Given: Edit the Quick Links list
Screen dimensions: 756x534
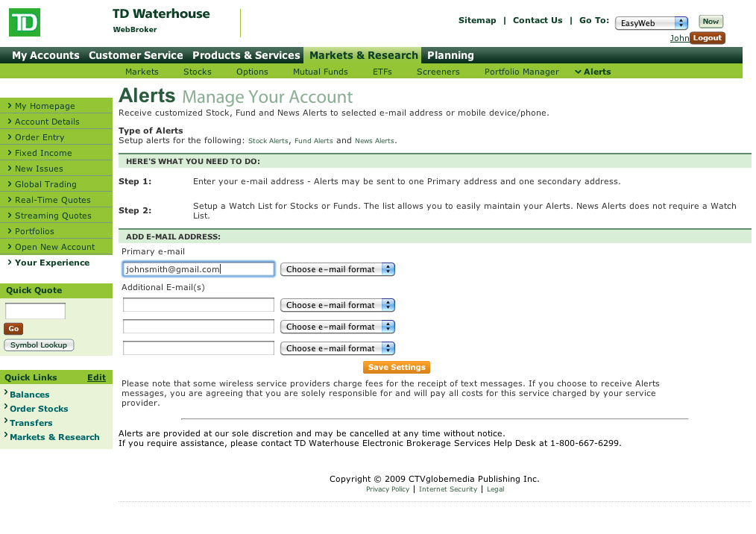Looking at the screenshot, I should tap(96, 377).
